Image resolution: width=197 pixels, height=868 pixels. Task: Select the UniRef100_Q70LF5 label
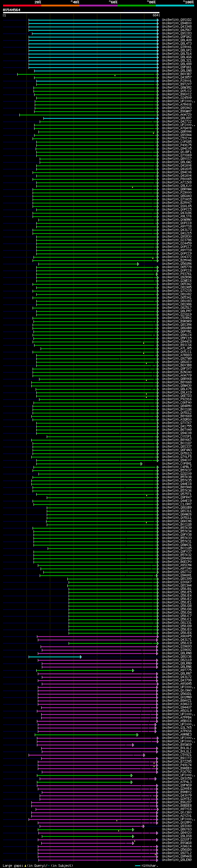coord(177,457)
